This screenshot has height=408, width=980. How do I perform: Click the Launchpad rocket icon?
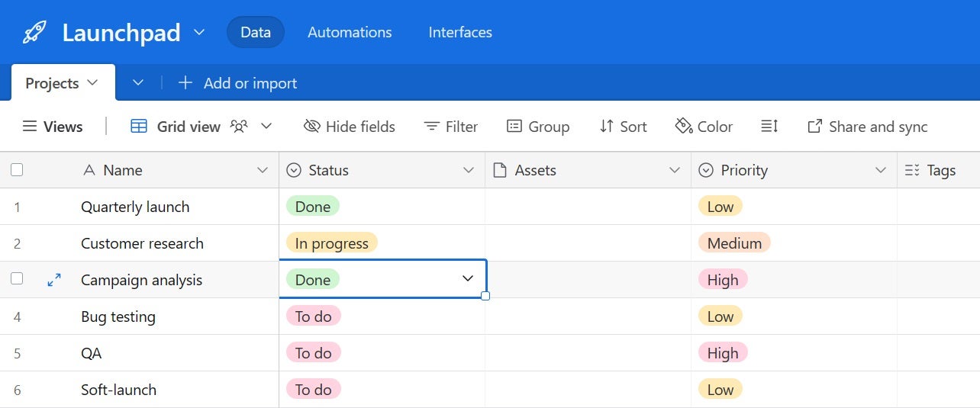[x=35, y=32]
